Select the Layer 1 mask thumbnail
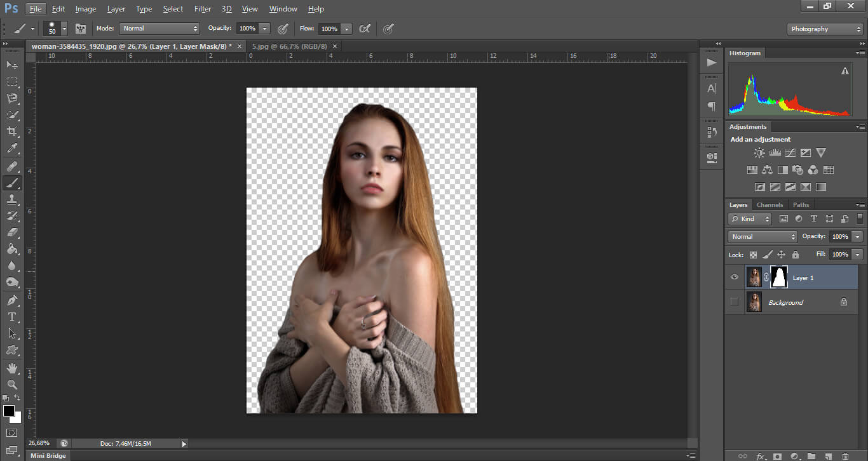 point(779,277)
